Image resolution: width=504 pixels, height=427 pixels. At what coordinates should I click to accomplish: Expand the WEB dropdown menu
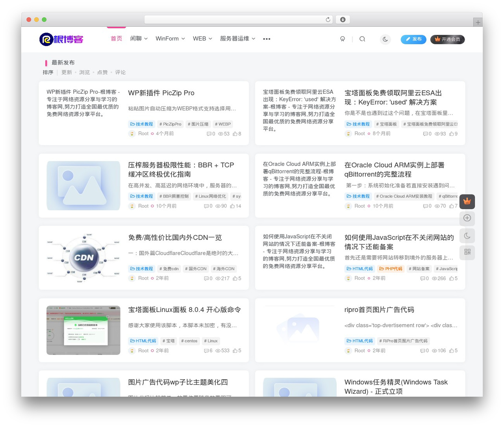pos(202,39)
